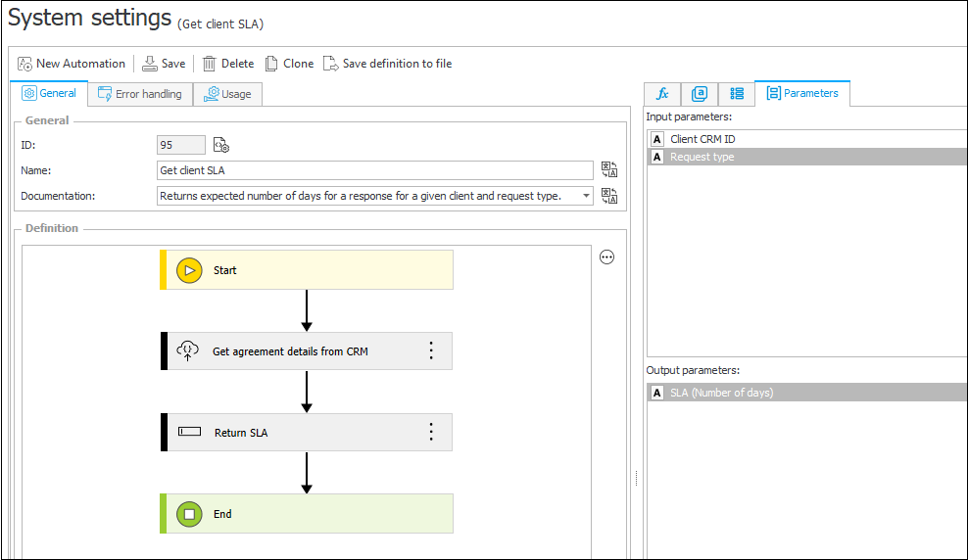Click the type icon beside Client CRM ID
Viewport: 968px width, 560px height.
(656, 139)
